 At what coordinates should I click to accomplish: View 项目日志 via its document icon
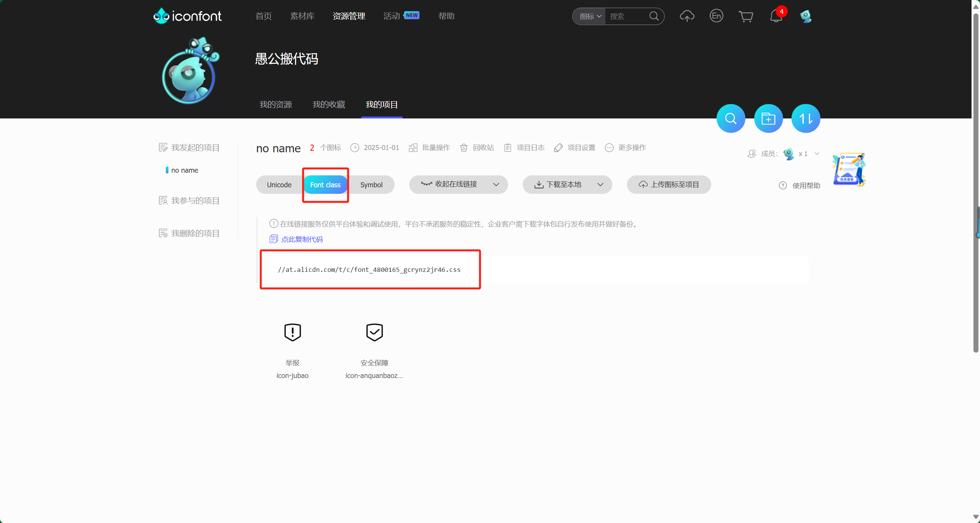point(508,147)
